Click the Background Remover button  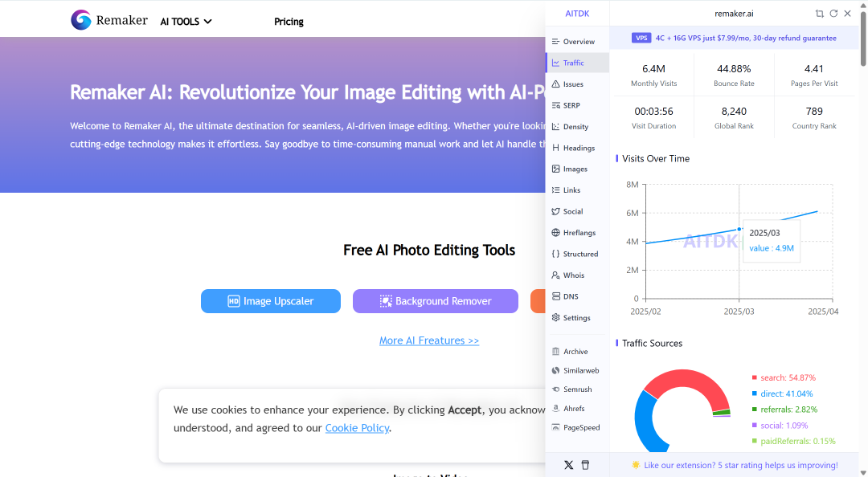coord(436,301)
